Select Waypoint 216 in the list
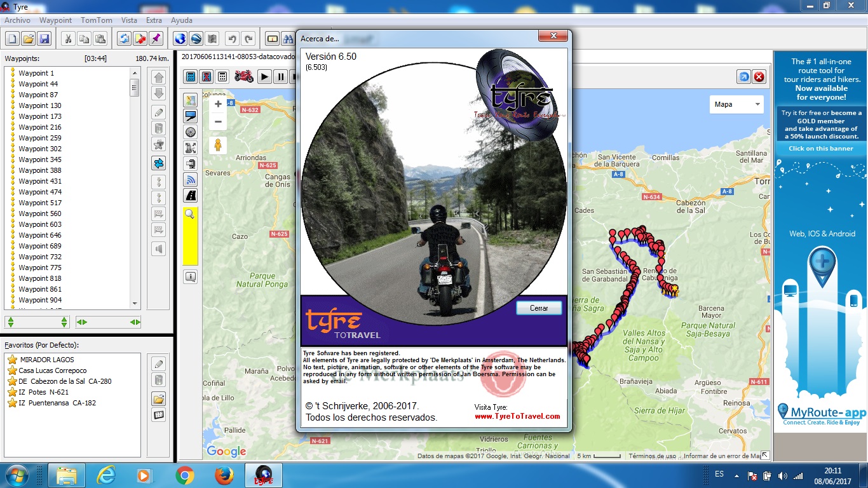Image resolution: width=868 pixels, height=488 pixels. pyautogui.click(x=40, y=127)
